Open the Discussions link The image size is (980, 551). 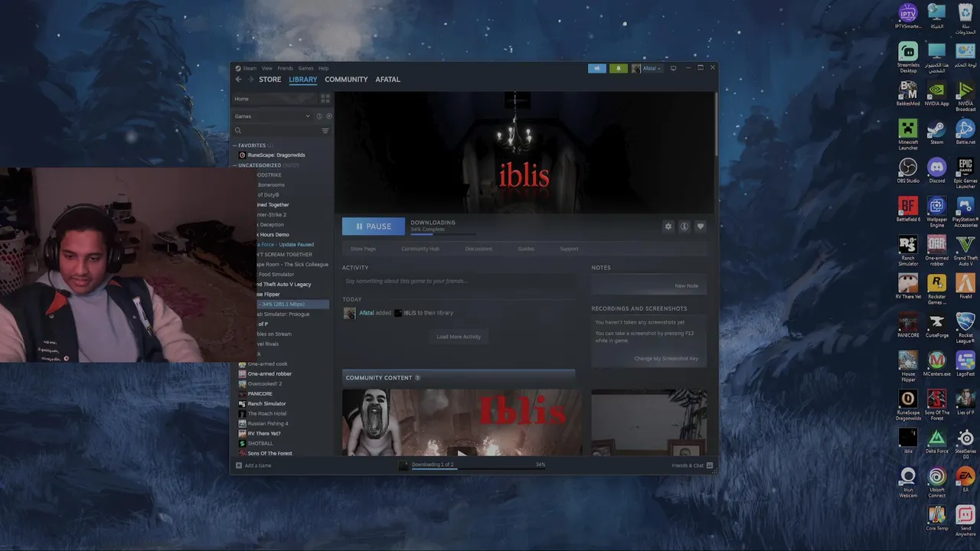coord(479,249)
